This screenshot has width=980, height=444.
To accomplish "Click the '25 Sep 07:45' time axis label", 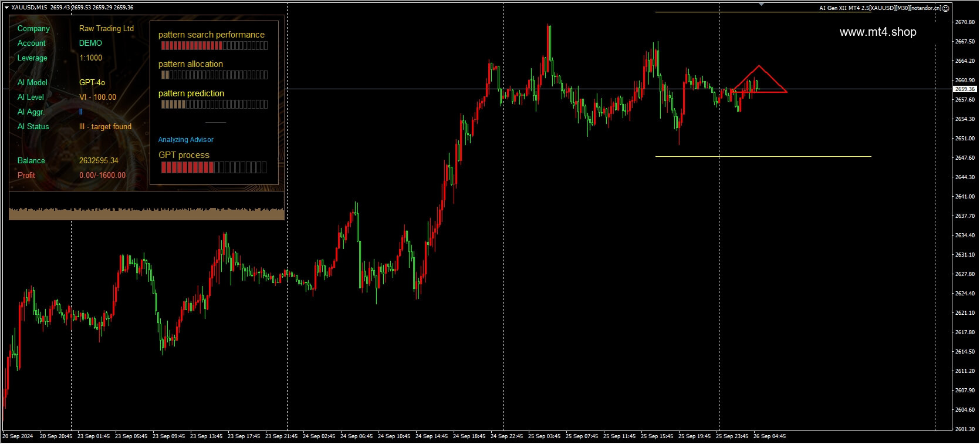I will [582, 436].
